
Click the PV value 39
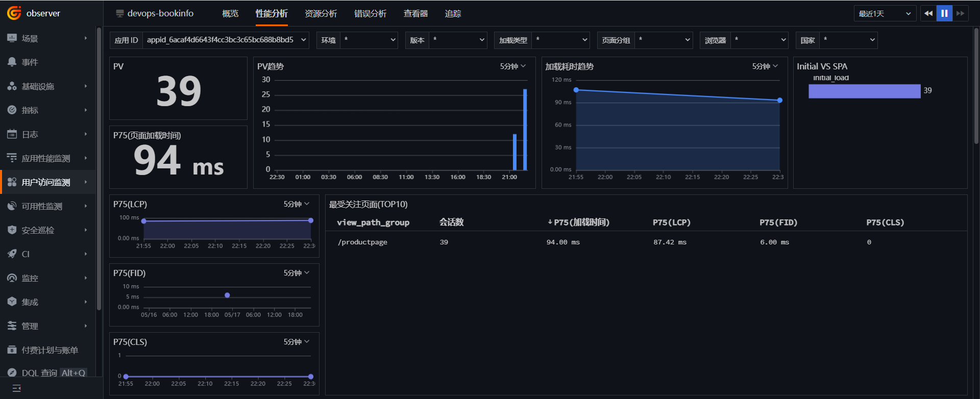179,91
